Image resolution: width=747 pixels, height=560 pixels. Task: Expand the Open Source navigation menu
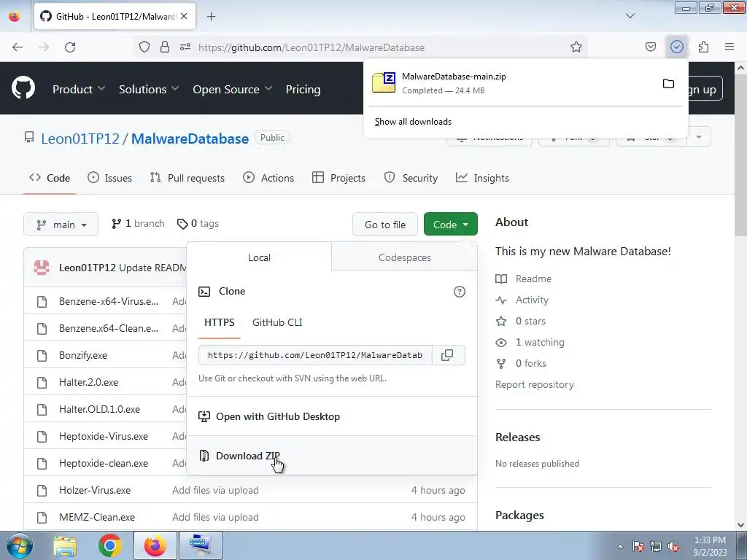pos(233,89)
